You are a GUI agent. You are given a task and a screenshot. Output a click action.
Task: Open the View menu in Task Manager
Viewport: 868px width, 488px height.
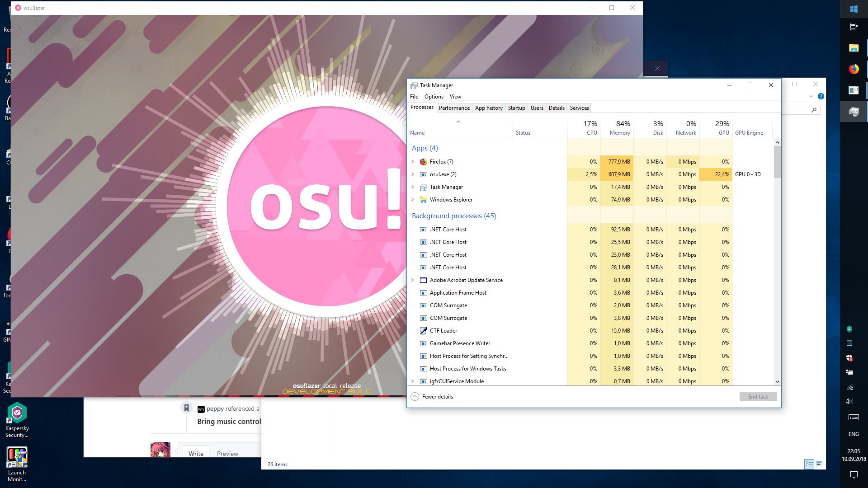coord(455,97)
